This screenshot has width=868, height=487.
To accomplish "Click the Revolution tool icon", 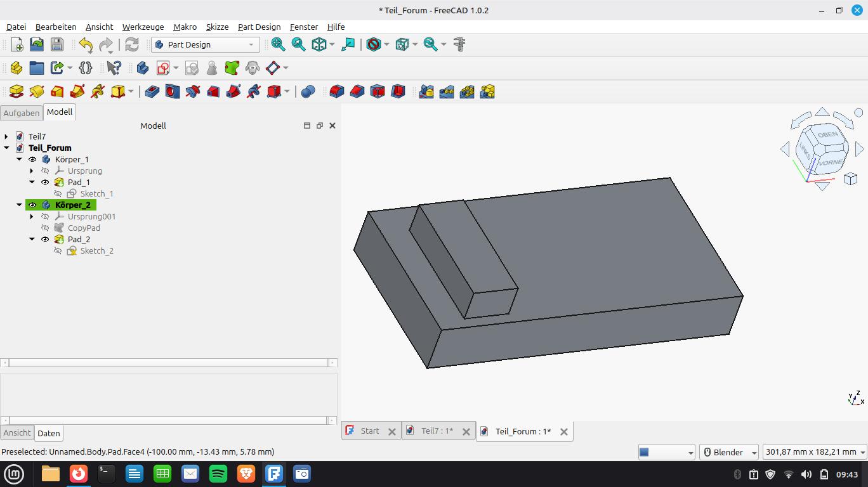I will 37,92.
